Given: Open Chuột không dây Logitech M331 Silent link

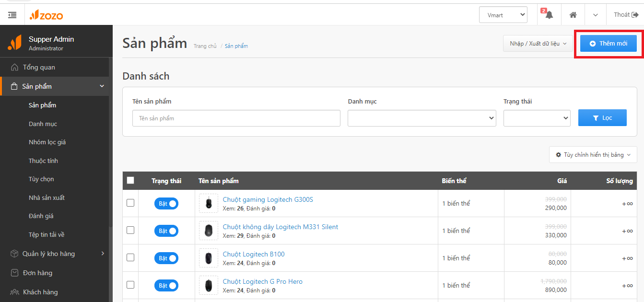Looking at the screenshot, I should point(281,227).
